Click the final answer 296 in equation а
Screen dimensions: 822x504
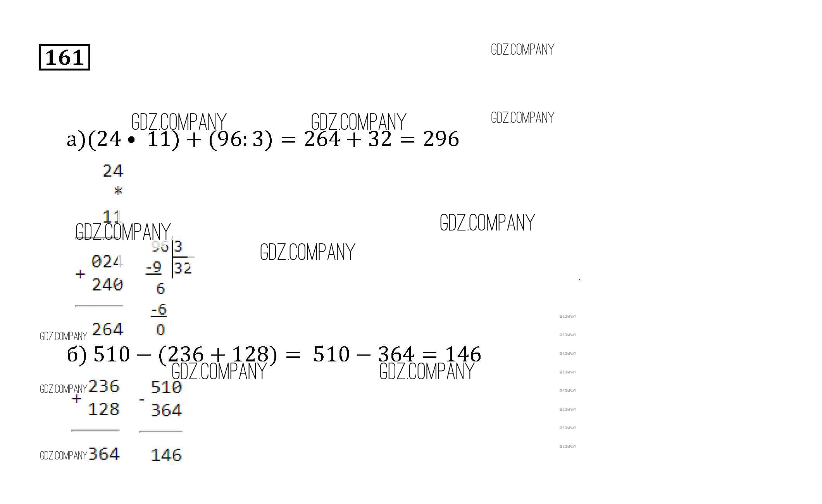point(441,139)
